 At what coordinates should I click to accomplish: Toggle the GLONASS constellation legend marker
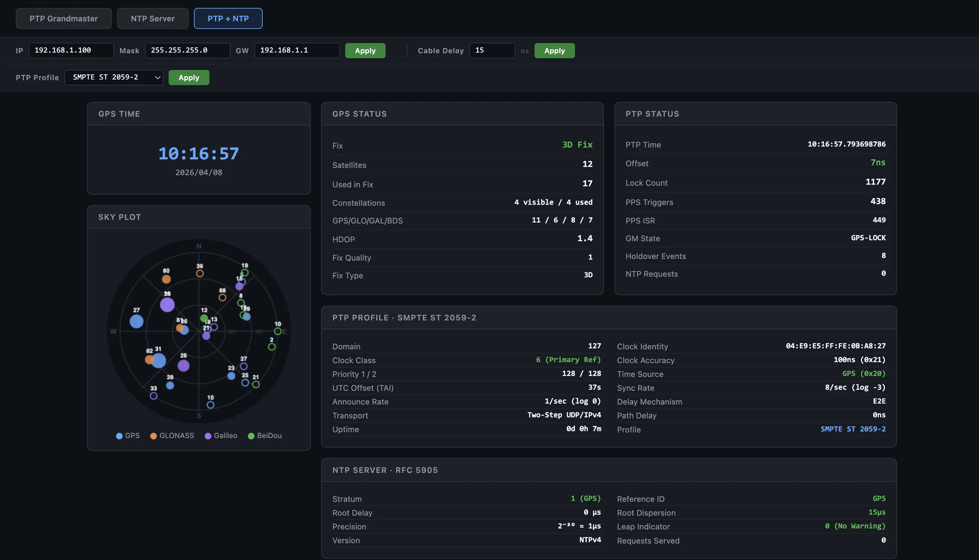[x=154, y=436]
